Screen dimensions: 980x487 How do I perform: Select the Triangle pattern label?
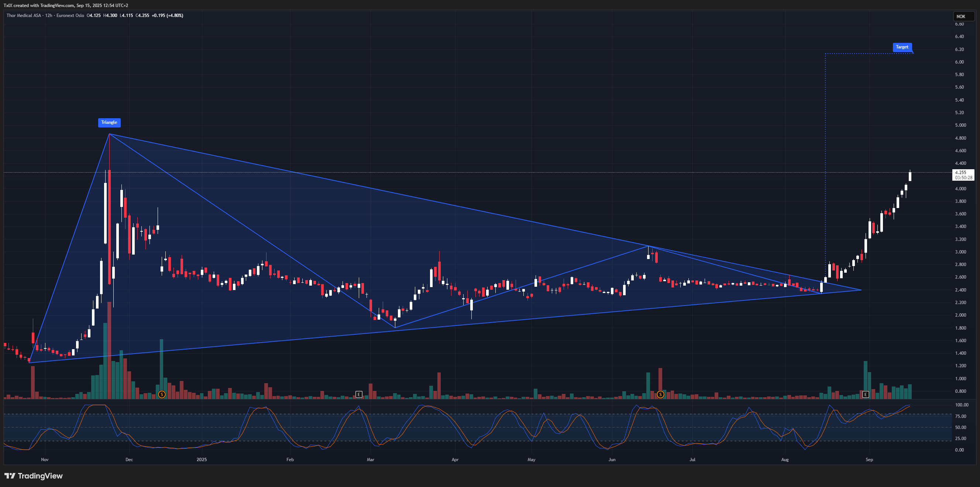(x=109, y=122)
